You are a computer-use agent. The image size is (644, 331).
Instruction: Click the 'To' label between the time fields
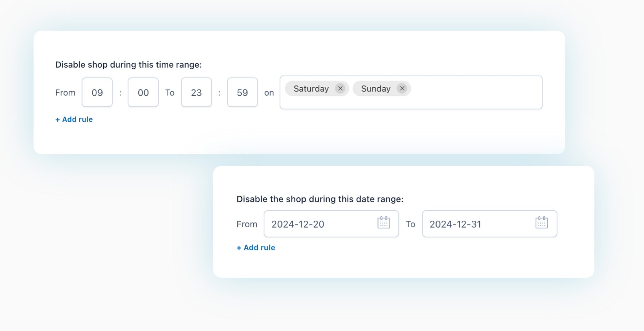170,93
